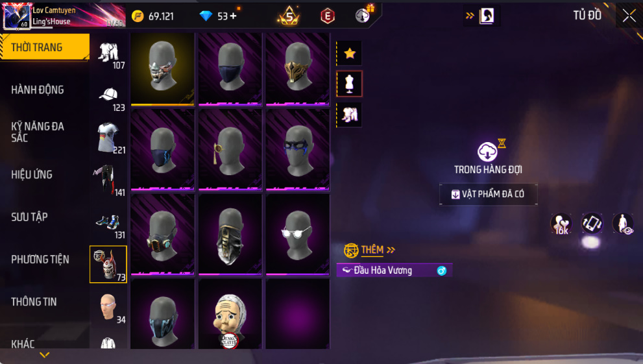
Task: Open the cap headwear category
Action: pyautogui.click(x=108, y=94)
